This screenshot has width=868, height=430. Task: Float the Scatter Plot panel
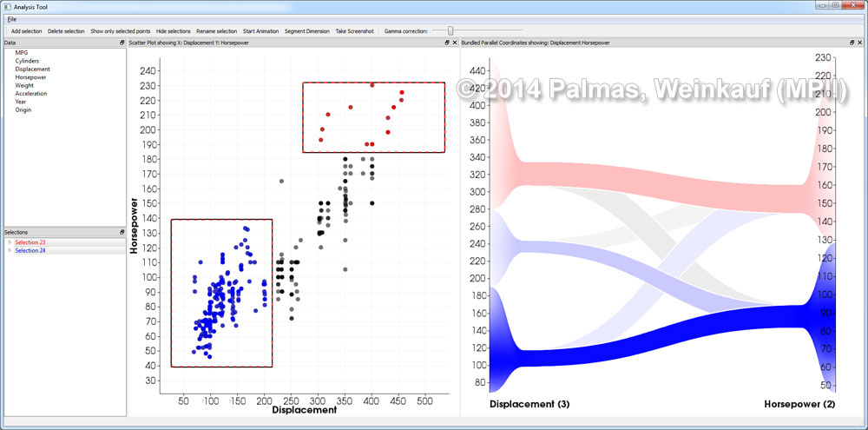pos(447,43)
